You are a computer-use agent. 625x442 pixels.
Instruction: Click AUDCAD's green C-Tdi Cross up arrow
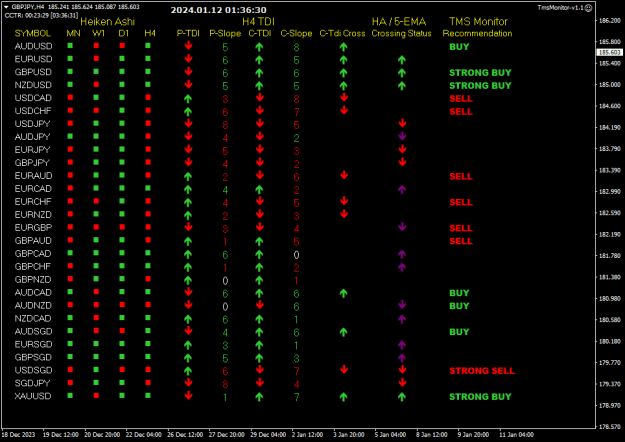344,293
